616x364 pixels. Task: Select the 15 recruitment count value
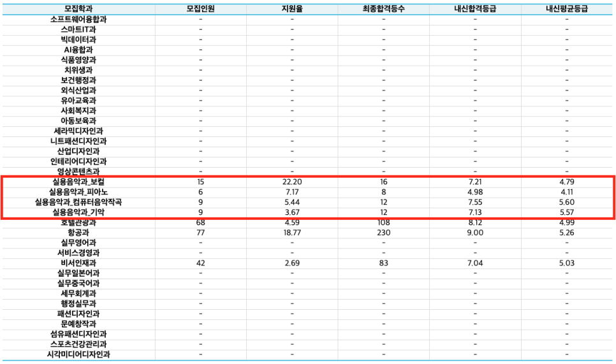pos(200,182)
